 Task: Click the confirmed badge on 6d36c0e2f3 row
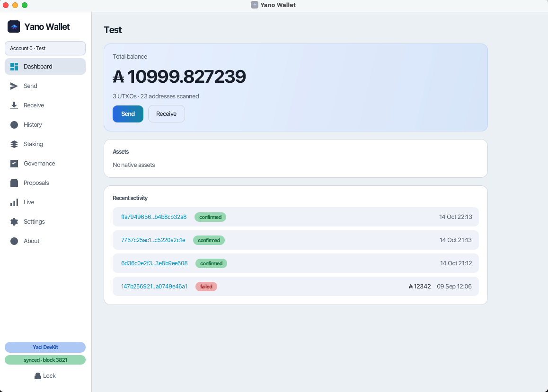211,263
